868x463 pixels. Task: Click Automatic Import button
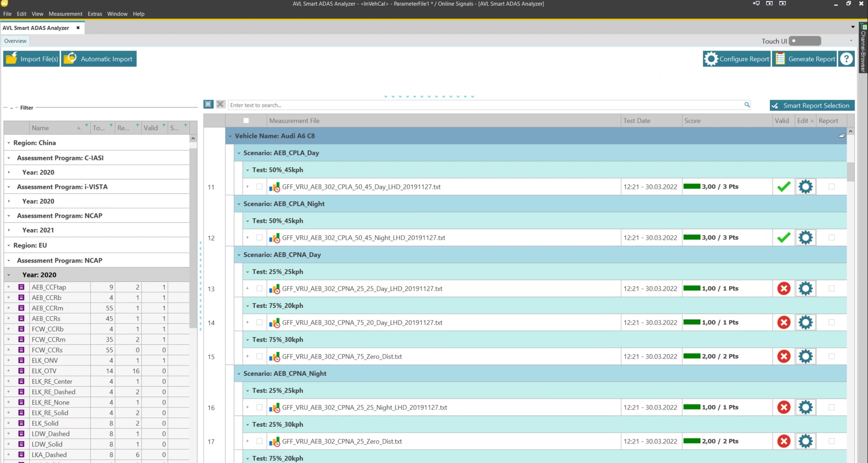pos(99,59)
